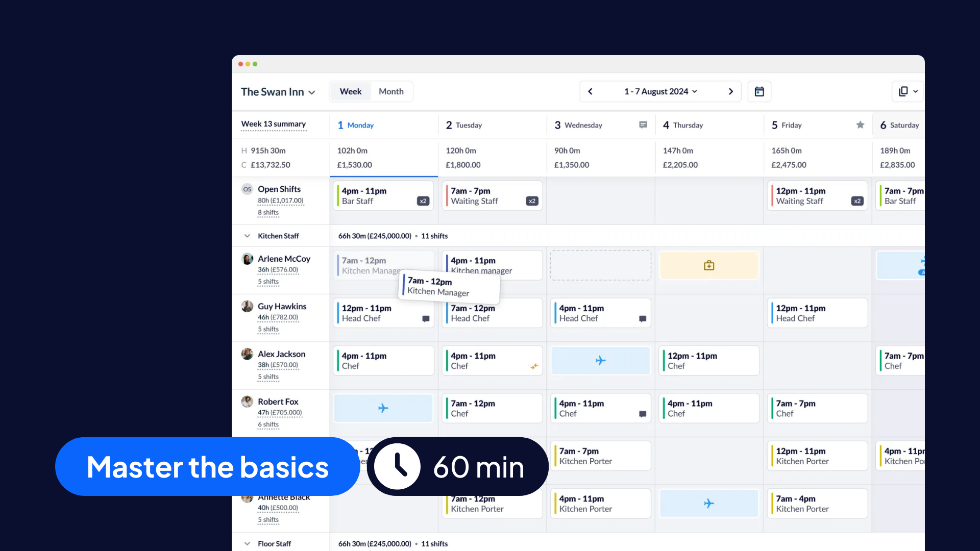
Task: Go to the previous week arrow
Action: click(x=591, y=91)
